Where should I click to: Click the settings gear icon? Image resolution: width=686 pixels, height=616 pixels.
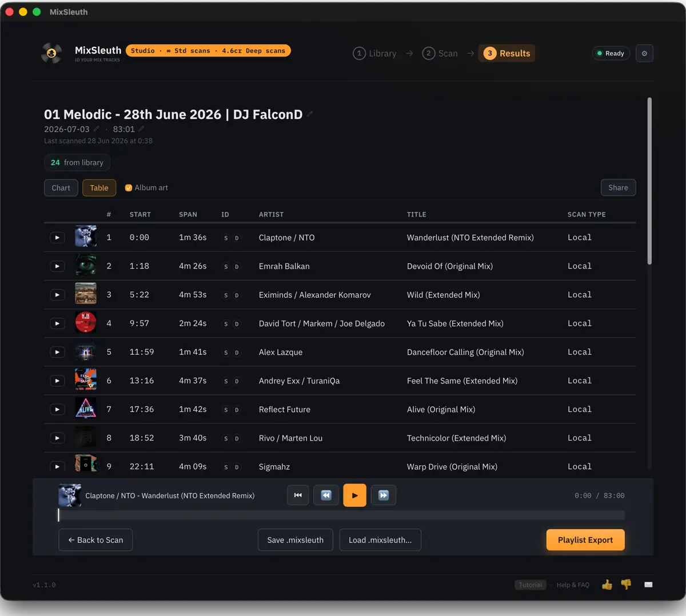tap(644, 53)
